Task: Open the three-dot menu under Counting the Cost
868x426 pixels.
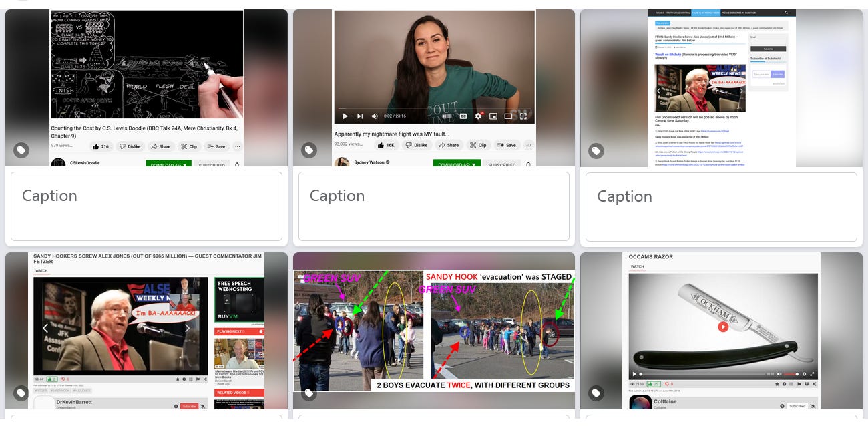Action: (238, 146)
